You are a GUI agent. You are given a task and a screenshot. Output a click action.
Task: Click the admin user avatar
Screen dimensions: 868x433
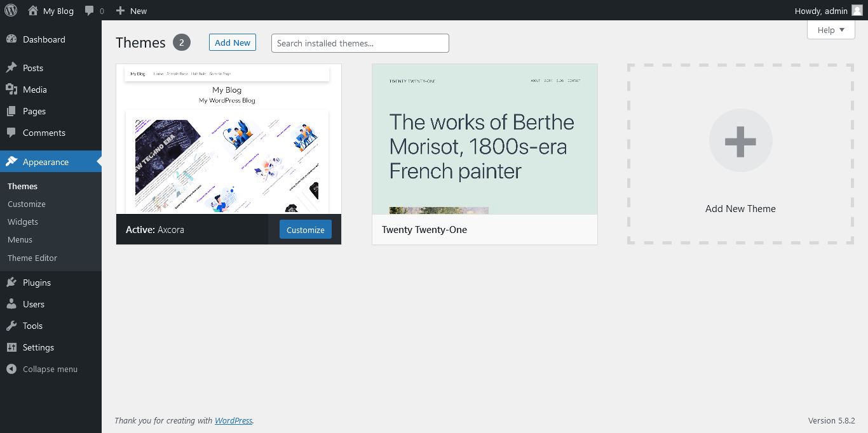click(x=857, y=10)
